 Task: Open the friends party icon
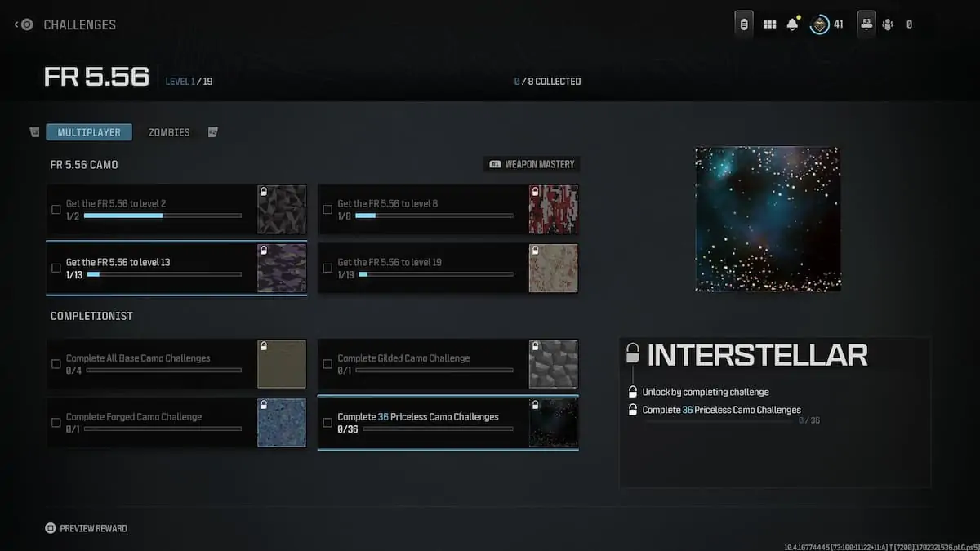point(888,24)
